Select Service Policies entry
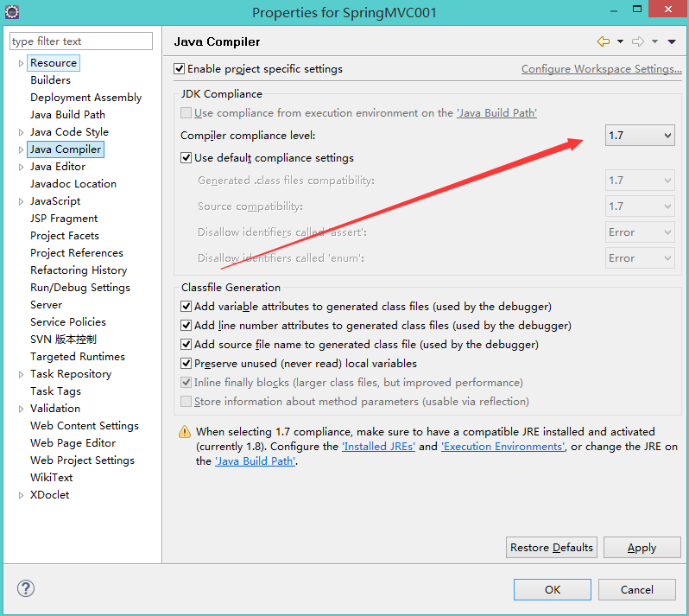This screenshot has width=689, height=616. (68, 322)
